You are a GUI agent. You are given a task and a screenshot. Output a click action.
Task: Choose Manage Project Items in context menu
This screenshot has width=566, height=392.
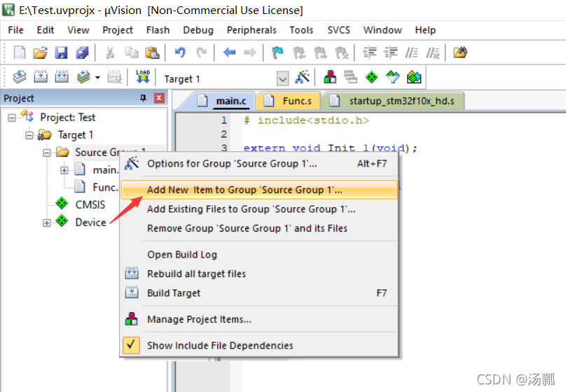click(x=258, y=319)
